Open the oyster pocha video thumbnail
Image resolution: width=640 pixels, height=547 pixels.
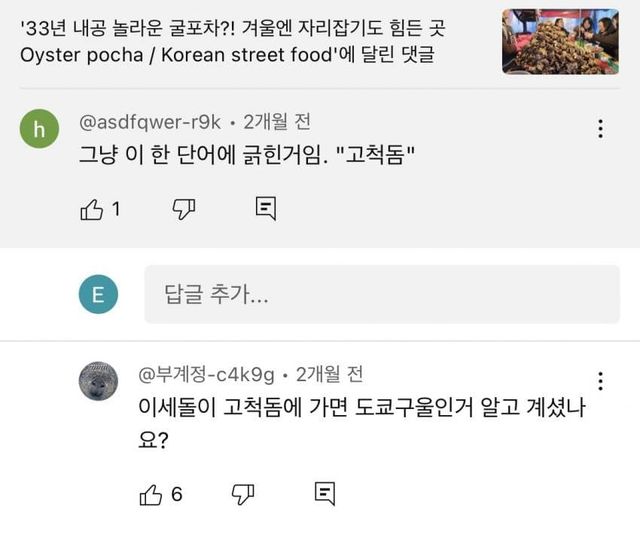(x=561, y=41)
